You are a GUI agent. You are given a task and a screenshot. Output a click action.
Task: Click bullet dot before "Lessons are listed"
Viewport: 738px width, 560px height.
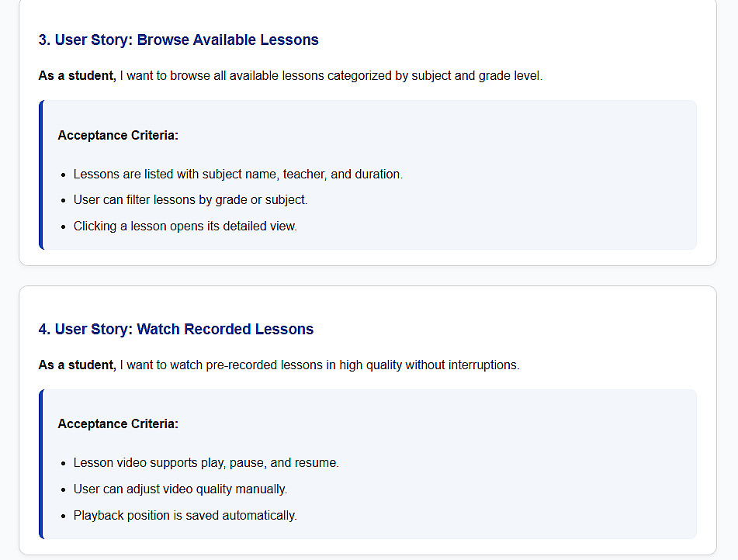click(x=64, y=175)
